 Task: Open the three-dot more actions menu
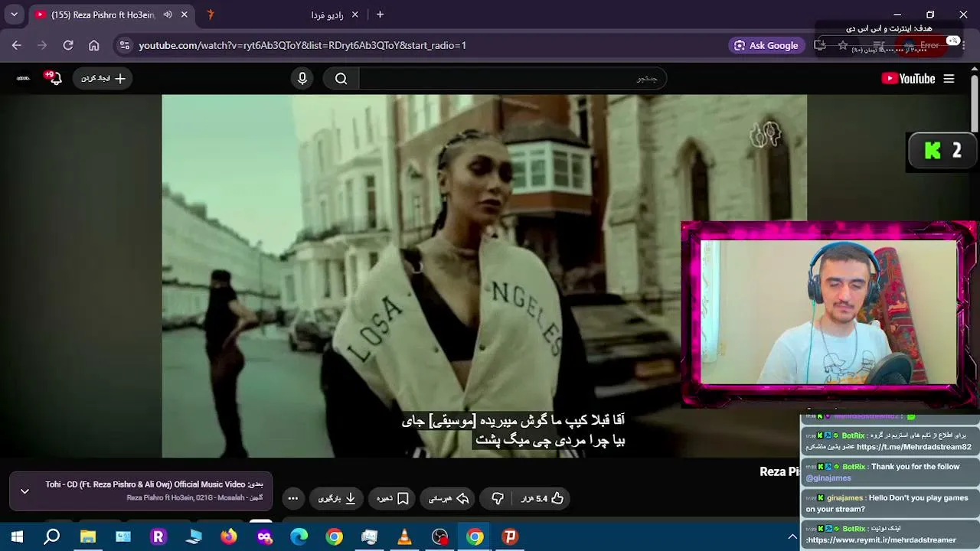[292, 498]
